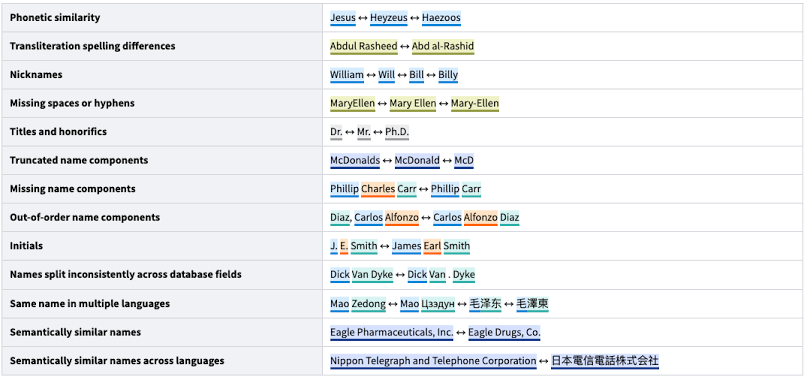Select the orange-highlighted 'Earl' middle name
The height and width of the screenshot is (380, 807).
tap(432, 246)
